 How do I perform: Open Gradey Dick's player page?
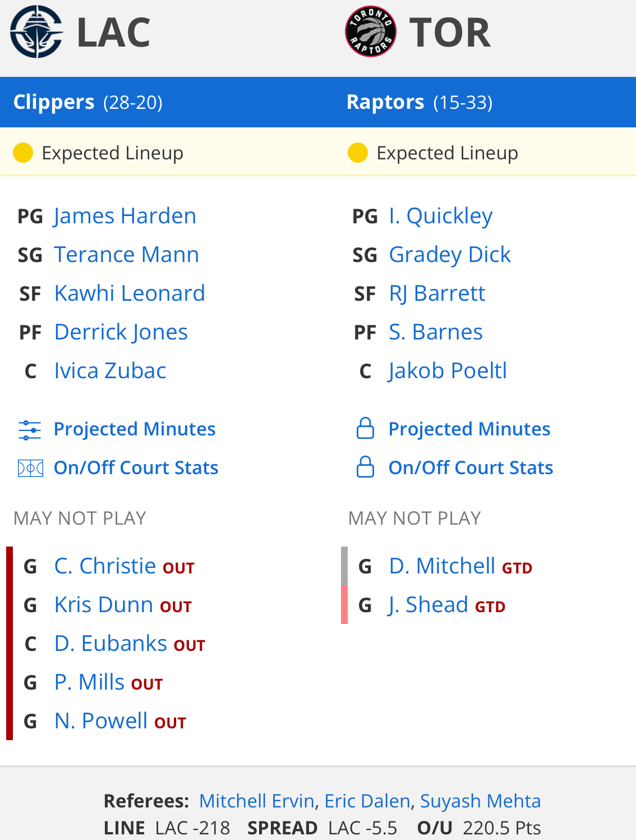point(450,255)
